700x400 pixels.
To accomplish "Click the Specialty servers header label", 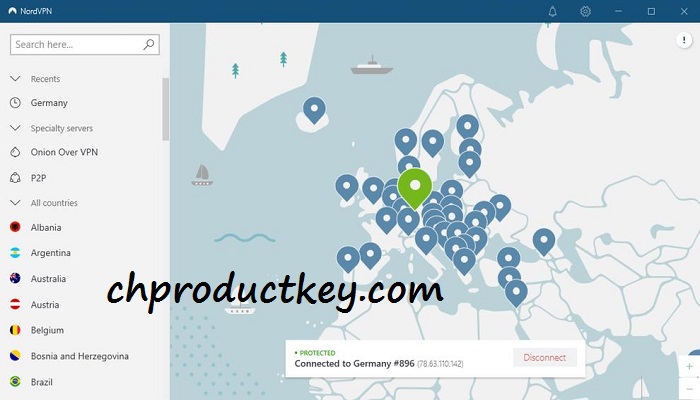I will 62,129.
